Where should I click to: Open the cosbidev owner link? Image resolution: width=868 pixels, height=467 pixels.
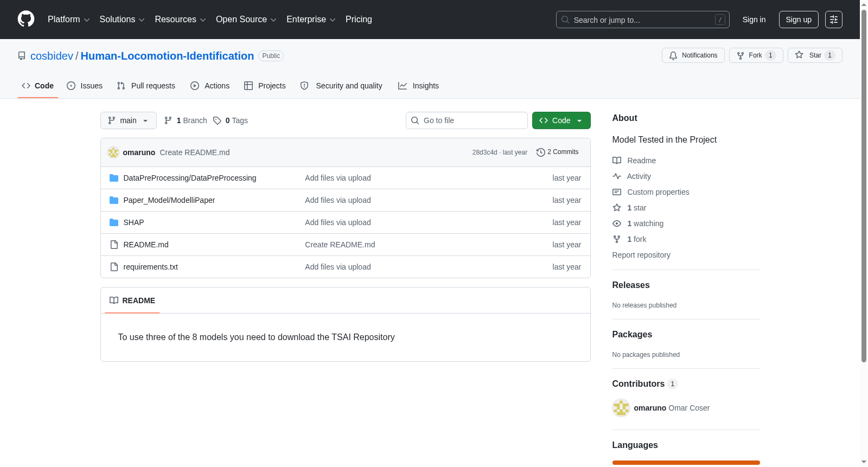click(52, 56)
